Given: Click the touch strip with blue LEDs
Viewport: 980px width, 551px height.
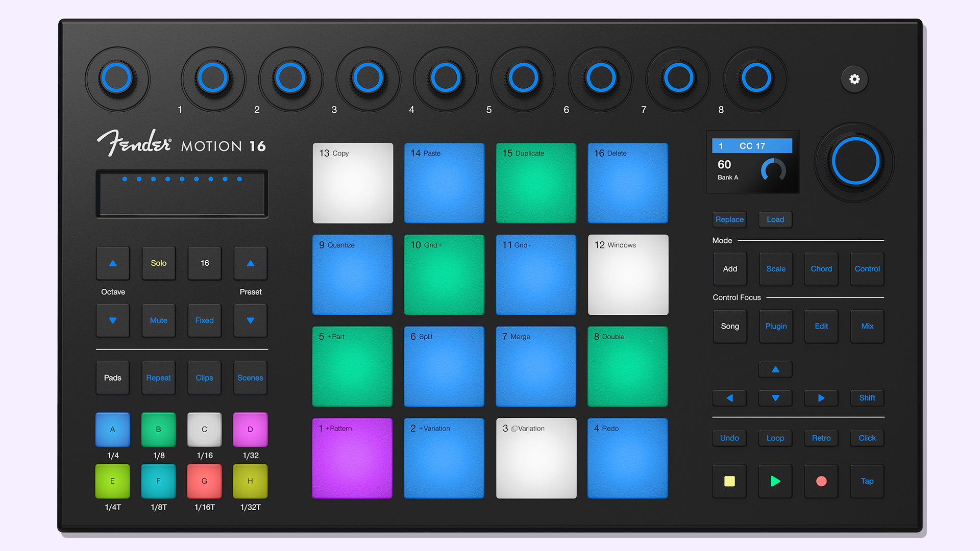Looking at the screenshot, I should click(182, 194).
